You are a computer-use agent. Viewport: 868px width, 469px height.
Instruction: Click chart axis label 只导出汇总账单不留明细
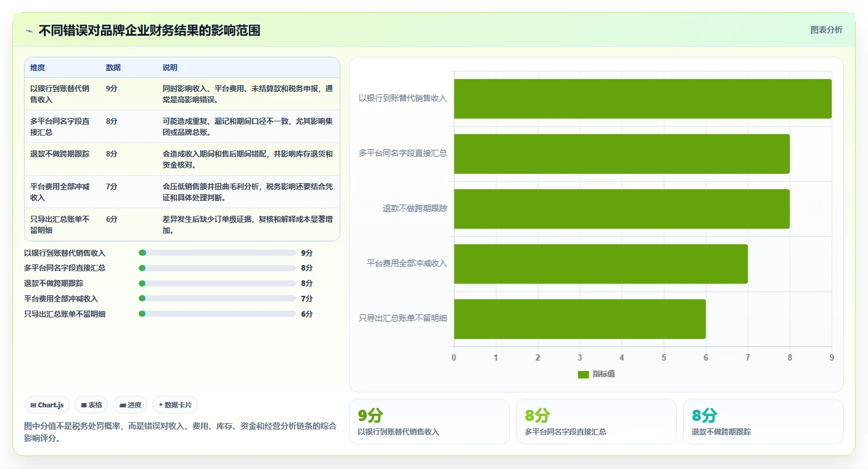click(403, 318)
